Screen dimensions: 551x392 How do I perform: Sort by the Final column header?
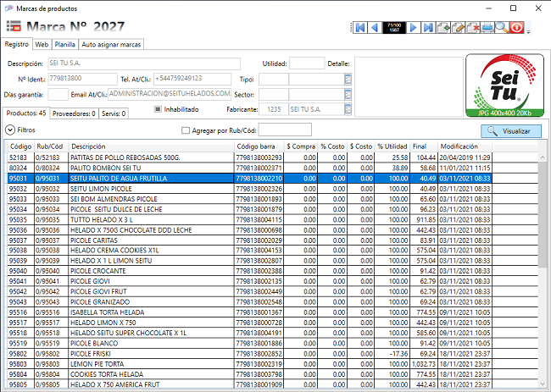pyautogui.click(x=424, y=146)
